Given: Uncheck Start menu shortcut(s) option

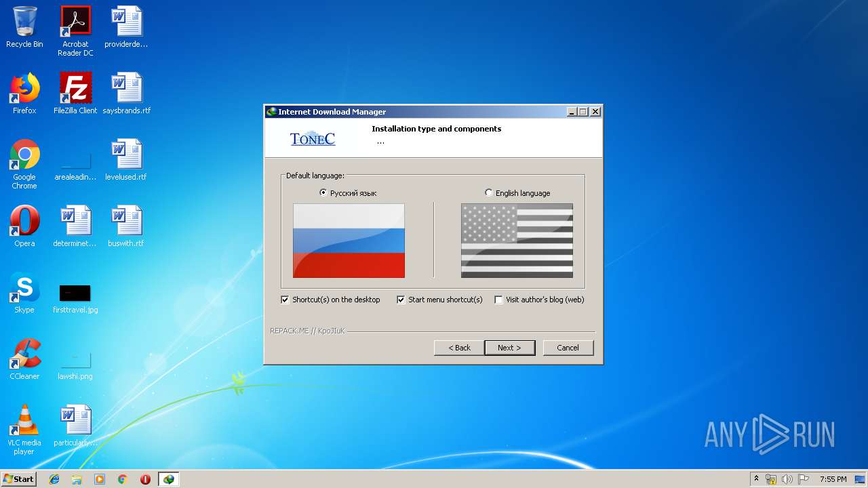Looking at the screenshot, I should click(x=401, y=300).
